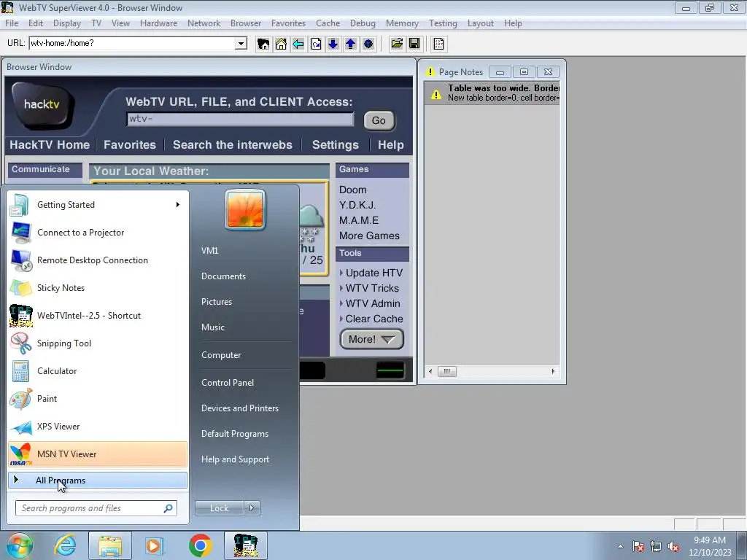The height and width of the screenshot is (560, 747).
Task: Click the globe toolbar icon
Action: (368, 44)
